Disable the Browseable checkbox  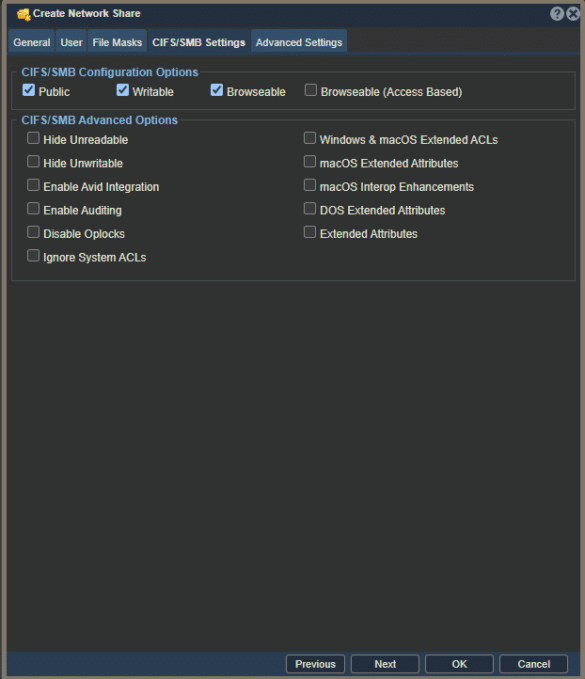pyautogui.click(x=217, y=90)
